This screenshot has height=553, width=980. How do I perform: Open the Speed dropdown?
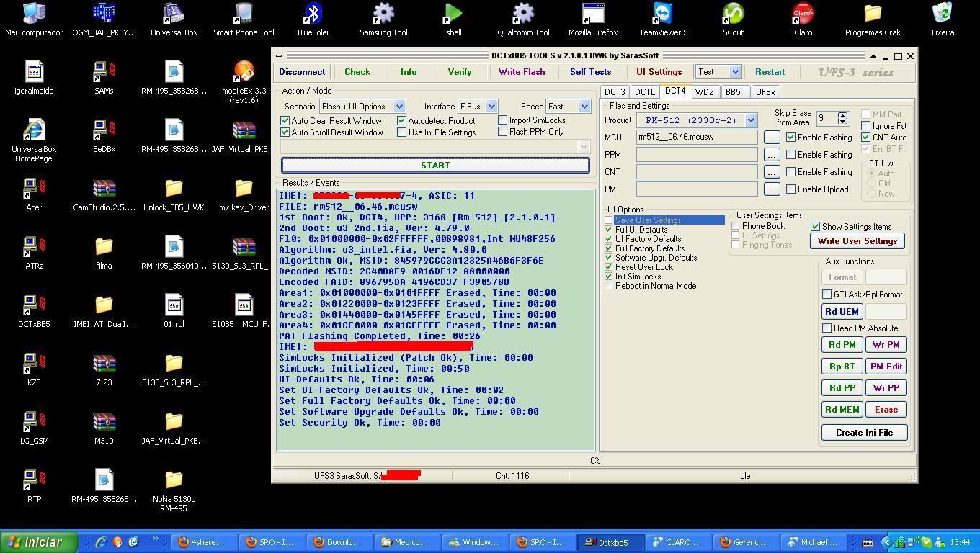pos(584,107)
